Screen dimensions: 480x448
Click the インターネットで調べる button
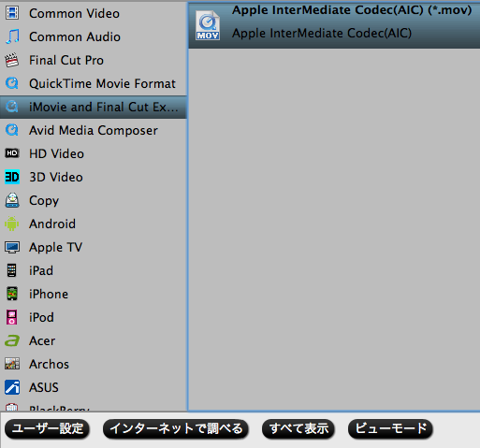pos(176,429)
